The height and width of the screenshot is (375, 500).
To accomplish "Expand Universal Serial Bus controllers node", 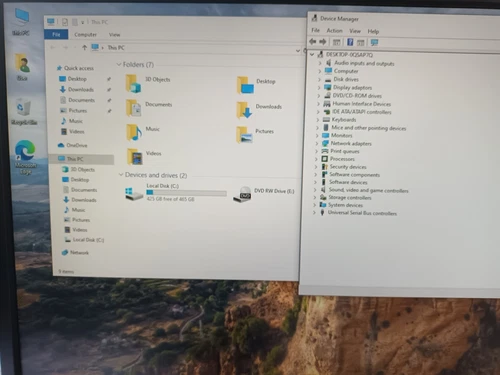I will tap(314, 213).
